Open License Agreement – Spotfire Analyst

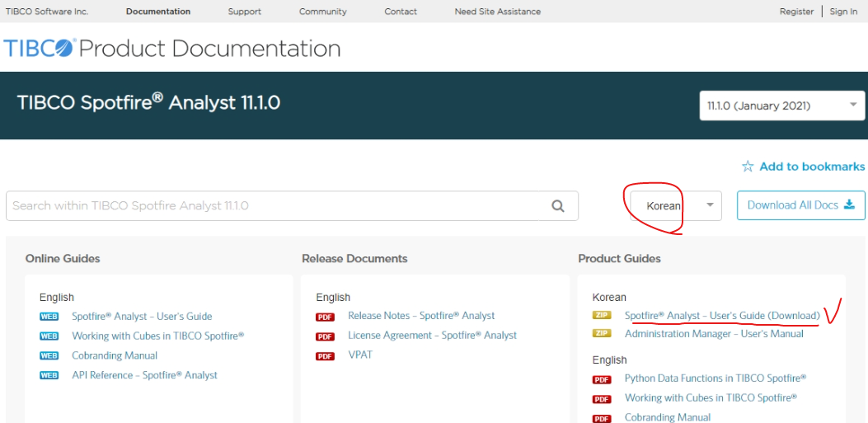(x=432, y=336)
